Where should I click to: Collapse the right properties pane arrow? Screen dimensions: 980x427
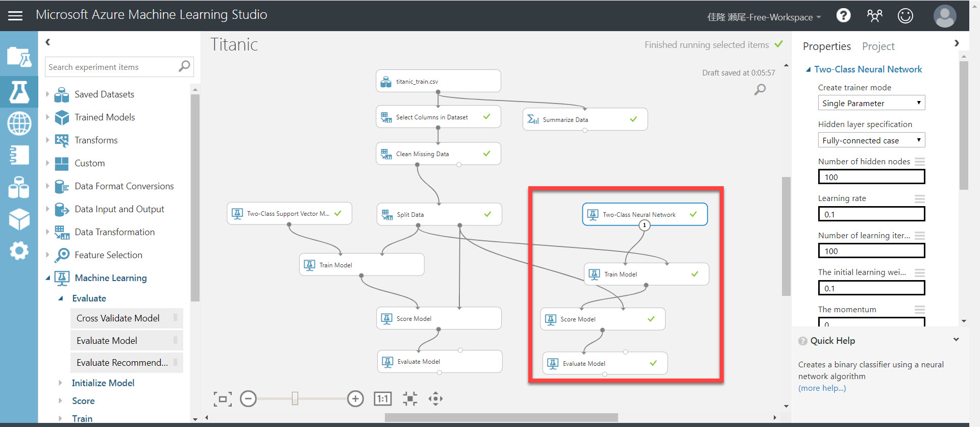point(957,43)
